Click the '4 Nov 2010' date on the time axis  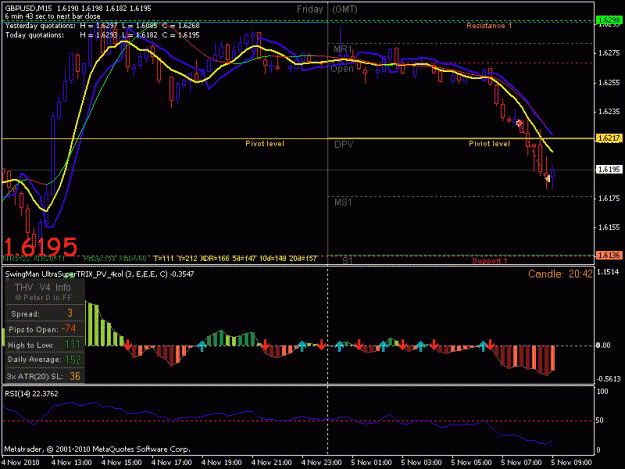pos(21,462)
